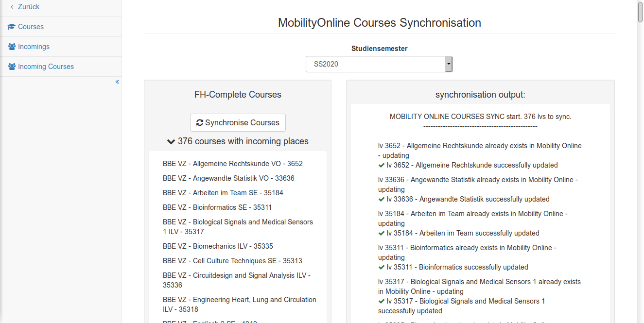Open the Incomings menu item

click(34, 47)
